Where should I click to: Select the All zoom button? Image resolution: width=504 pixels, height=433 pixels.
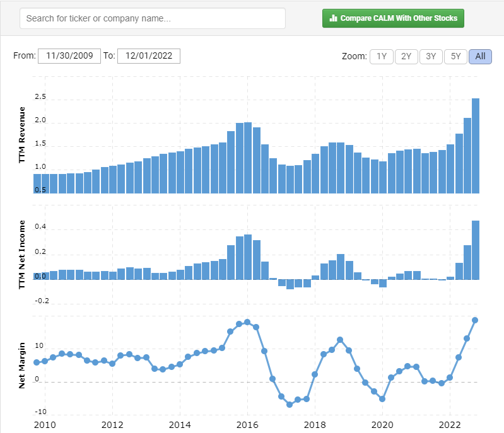pyautogui.click(x=480, y=56)
